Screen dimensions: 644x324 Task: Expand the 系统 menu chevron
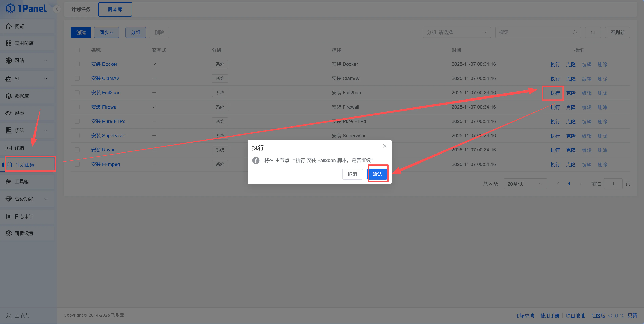click(x=46, y=130)
